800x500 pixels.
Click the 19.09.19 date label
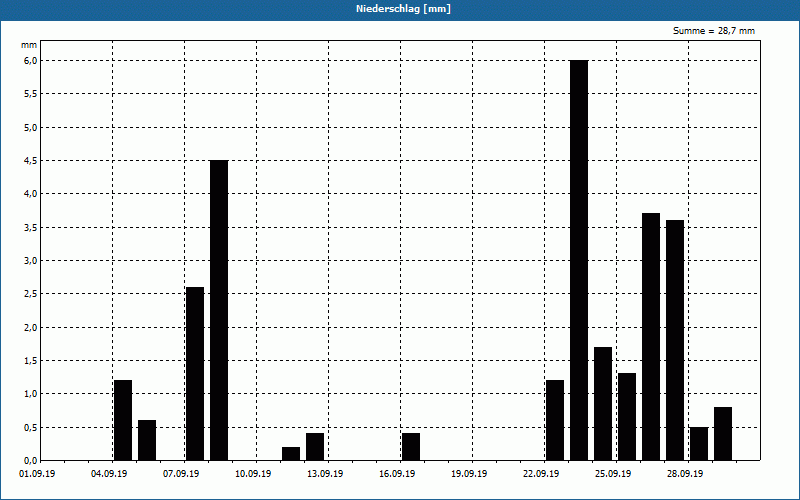[x=469, y=474]
